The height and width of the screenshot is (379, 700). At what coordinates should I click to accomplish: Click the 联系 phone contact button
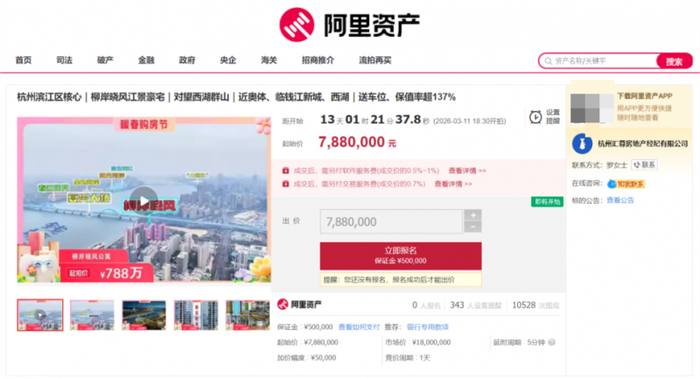(x=644, y=165)
